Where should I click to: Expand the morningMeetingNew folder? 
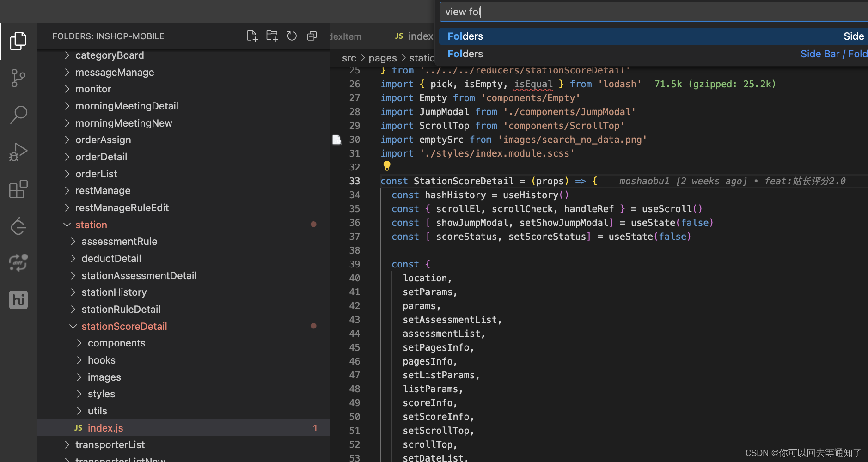[x=67, y=123]
